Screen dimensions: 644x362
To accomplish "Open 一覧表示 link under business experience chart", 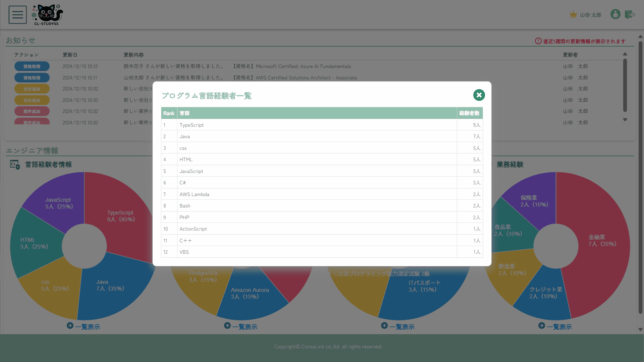I will [559, 327].
